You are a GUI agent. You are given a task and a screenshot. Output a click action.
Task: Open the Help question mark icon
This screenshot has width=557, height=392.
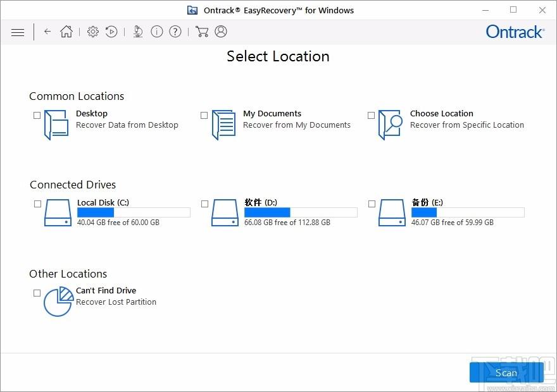click(x=175, y=32)
